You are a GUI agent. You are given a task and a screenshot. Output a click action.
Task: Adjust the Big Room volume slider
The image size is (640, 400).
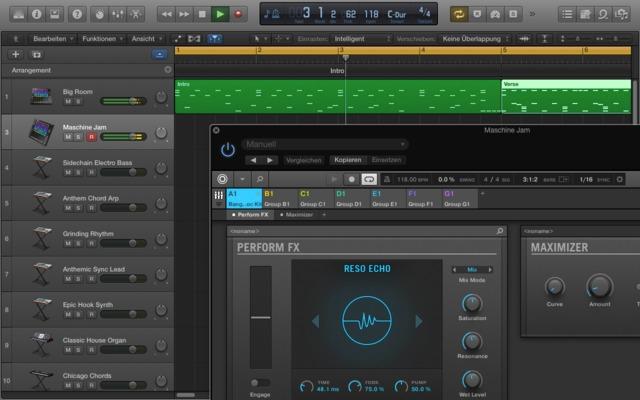(123, 101)
